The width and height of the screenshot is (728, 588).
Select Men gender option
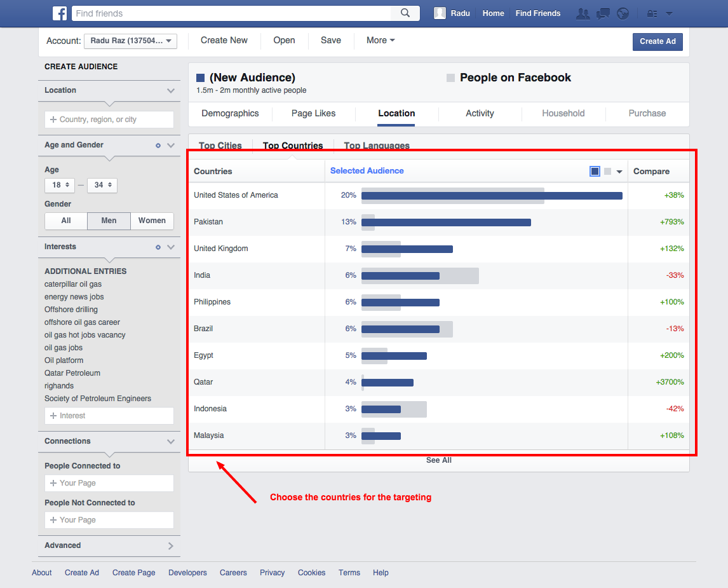click(109, 221)
